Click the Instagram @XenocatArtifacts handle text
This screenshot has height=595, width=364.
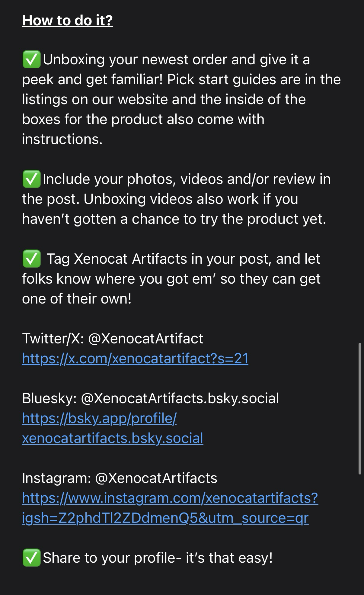[x=156, y=478]
